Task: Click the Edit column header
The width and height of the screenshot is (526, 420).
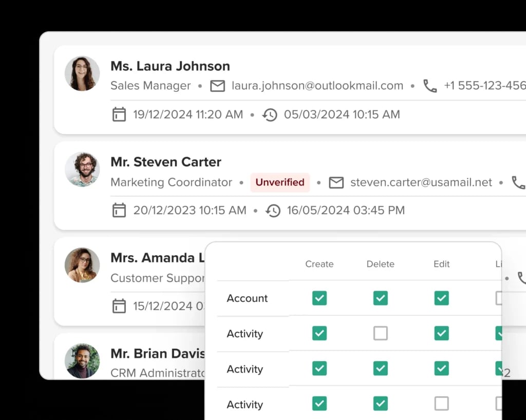Action: (441, 264)
